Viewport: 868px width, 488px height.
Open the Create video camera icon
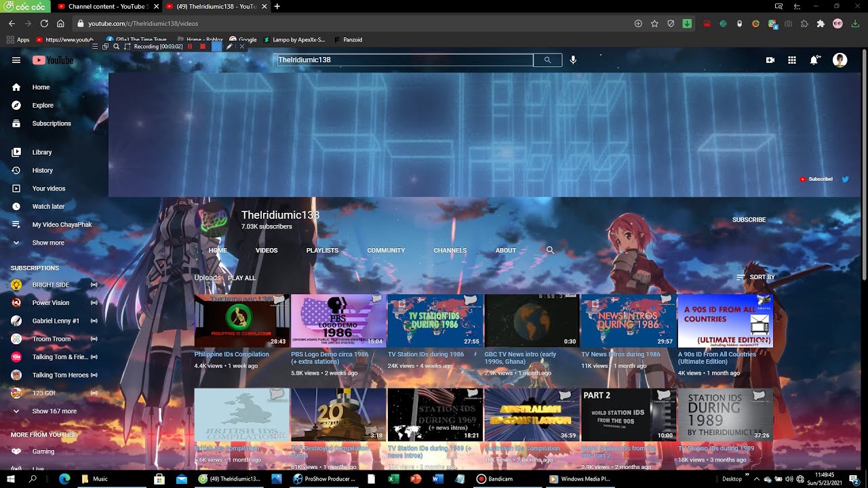[x=770, y=60]
